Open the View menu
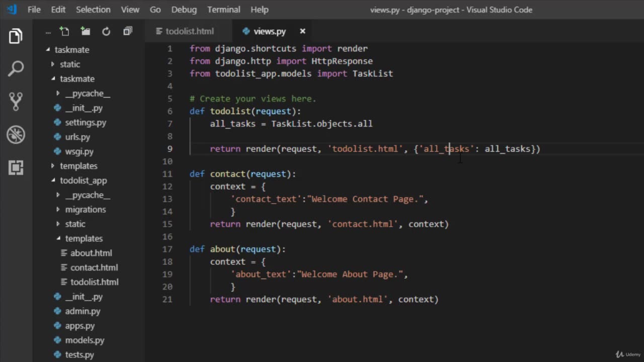The width and height of the screenshot is (644, 362). pyautogui.click(x=130, y=10)
